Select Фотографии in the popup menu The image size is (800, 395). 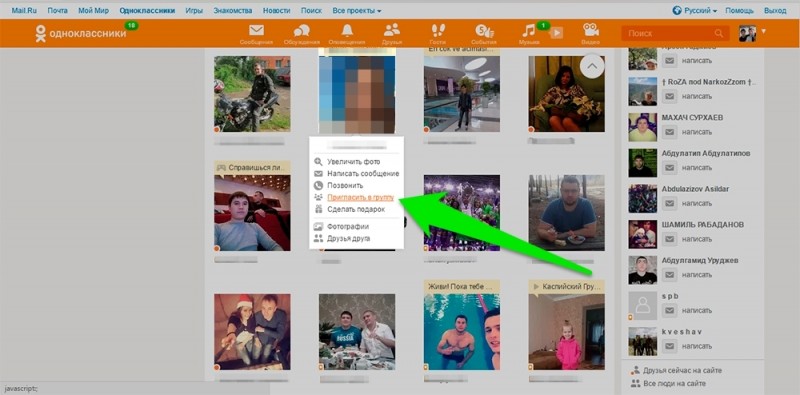coord(348,226)
